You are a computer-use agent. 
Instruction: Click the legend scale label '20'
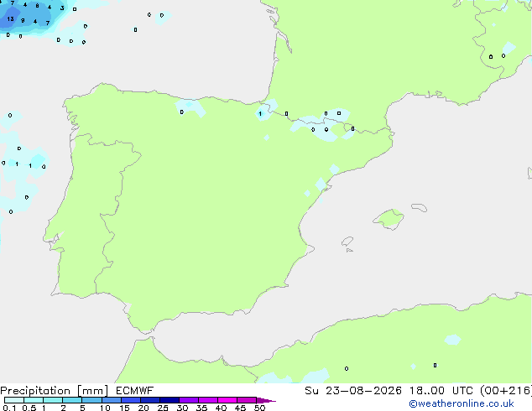(x=143, y=408)
